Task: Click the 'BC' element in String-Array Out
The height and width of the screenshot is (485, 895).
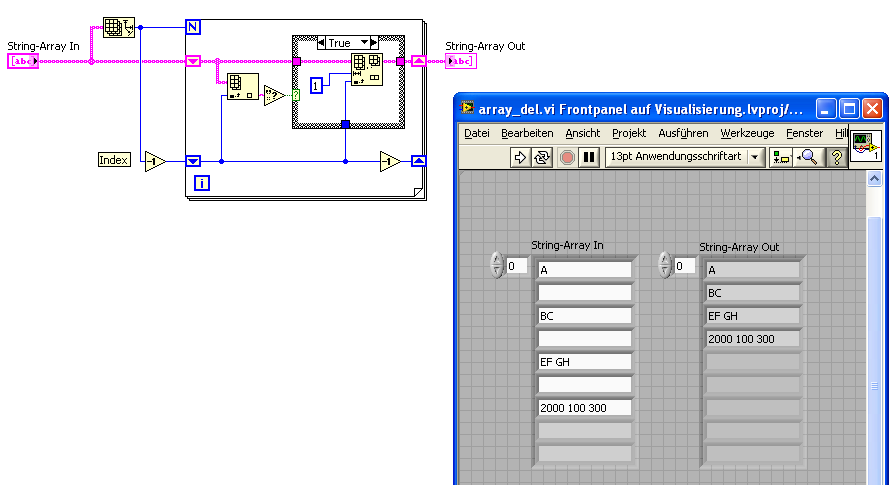Action: [x=752, y=293]
